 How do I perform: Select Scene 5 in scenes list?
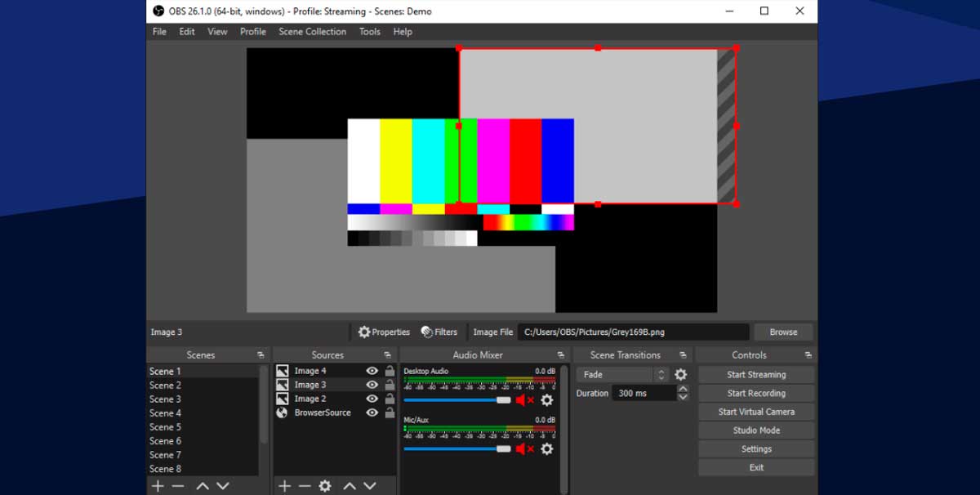(203, 427)
